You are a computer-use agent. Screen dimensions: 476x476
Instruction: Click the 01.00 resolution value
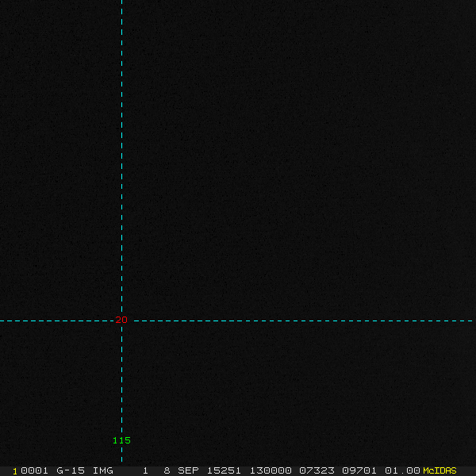[x=402, y=470]
